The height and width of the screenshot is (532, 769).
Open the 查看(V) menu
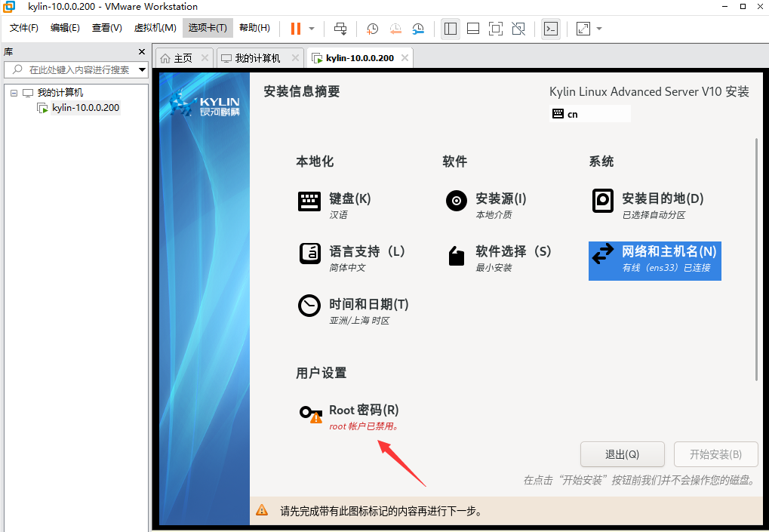107,28
